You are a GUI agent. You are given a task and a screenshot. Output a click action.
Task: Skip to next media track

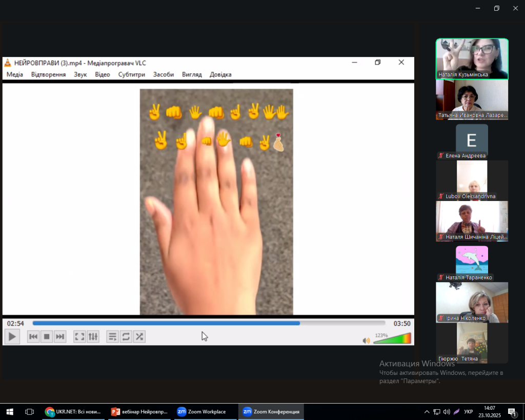click(60, 336)
